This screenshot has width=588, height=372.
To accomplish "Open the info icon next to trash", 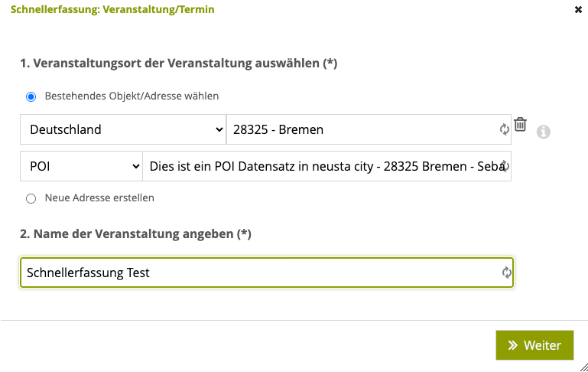I will [x=544, y=132].
